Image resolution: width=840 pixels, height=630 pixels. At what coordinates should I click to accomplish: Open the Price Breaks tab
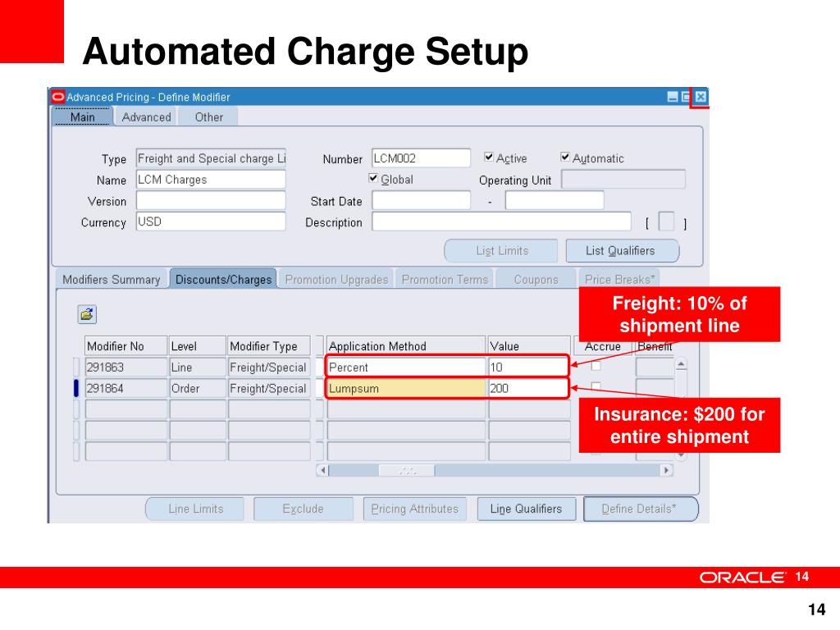(x=619, y=280)
